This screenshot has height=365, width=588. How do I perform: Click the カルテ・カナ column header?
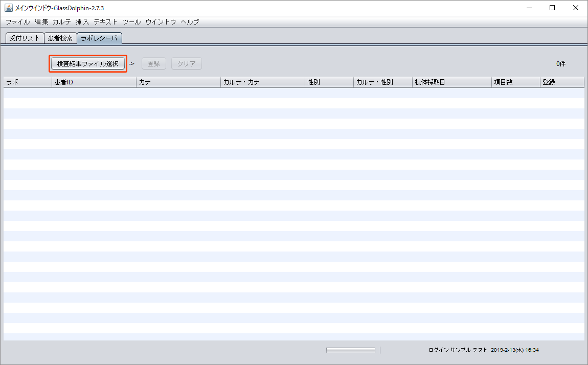[x=262, y=82]
